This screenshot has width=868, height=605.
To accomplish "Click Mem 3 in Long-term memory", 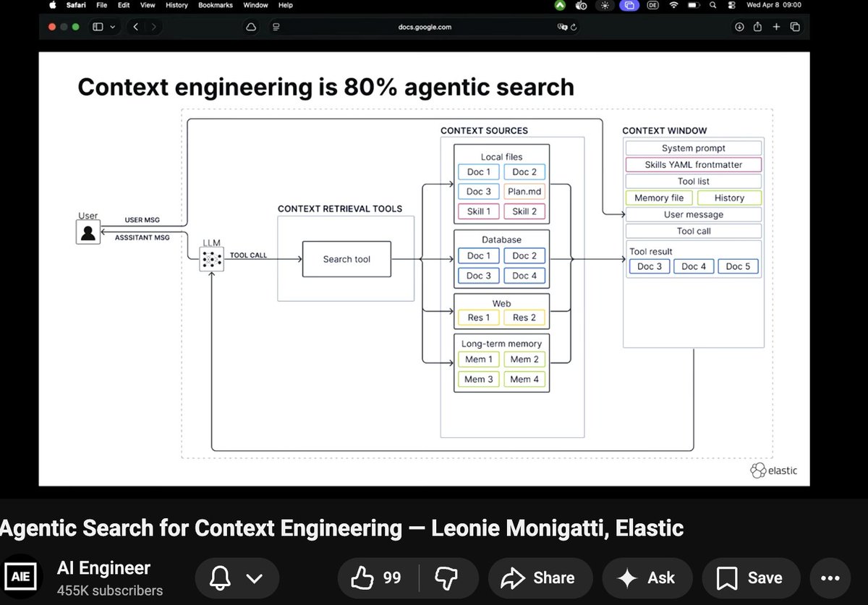I will pyautogui.click(x=478, y=379).
